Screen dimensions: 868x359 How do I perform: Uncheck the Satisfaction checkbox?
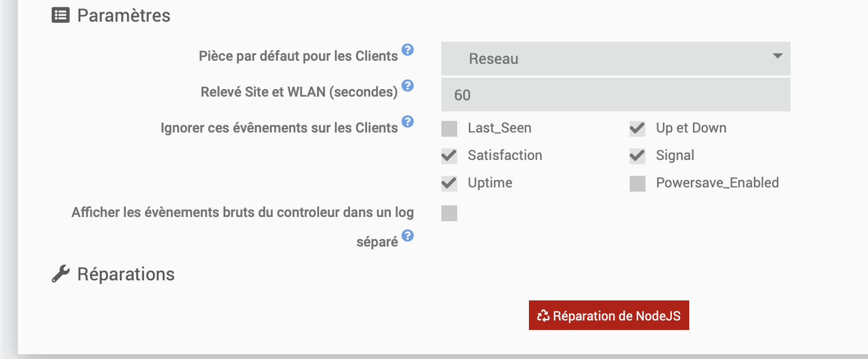tap(449, 156)
